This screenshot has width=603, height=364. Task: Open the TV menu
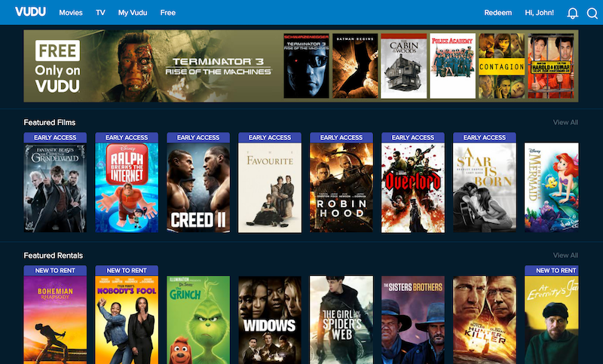click(100, 13)
